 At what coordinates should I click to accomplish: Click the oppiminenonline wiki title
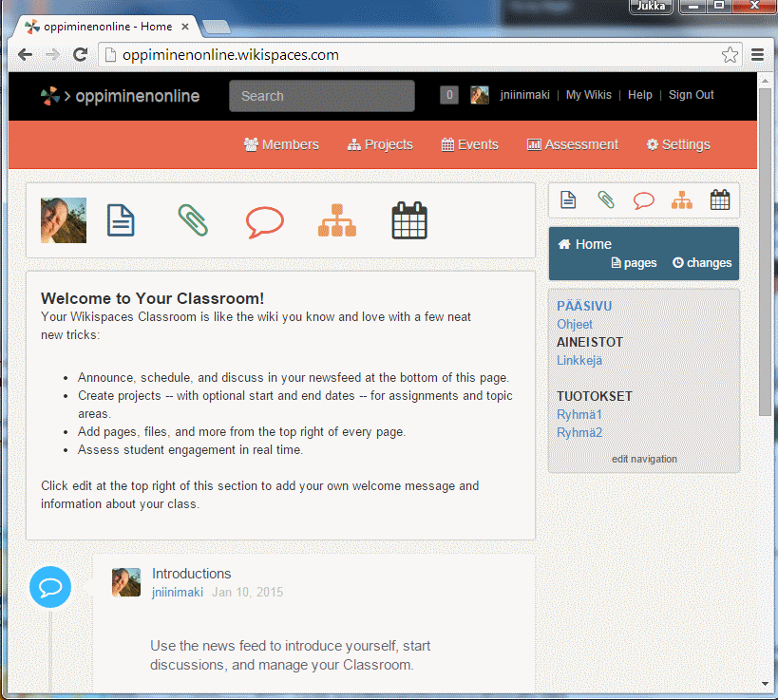(138, 96)
